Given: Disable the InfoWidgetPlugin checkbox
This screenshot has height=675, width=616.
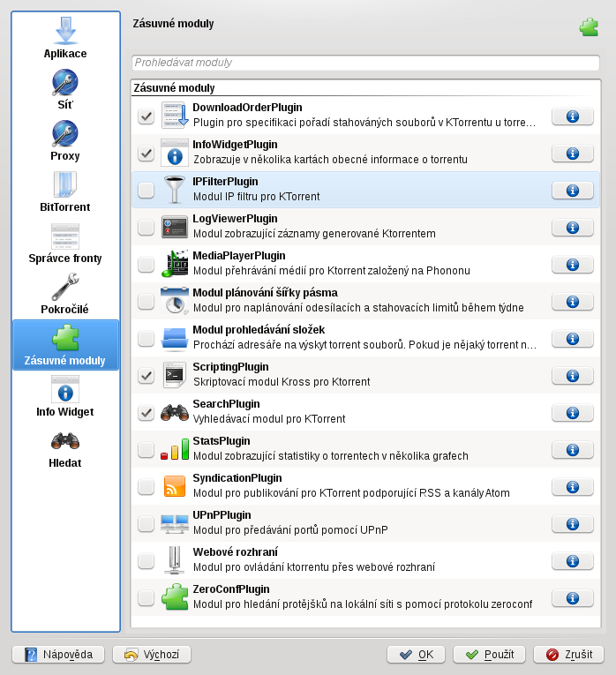Looking at the screenshot, I should (146, 154).
